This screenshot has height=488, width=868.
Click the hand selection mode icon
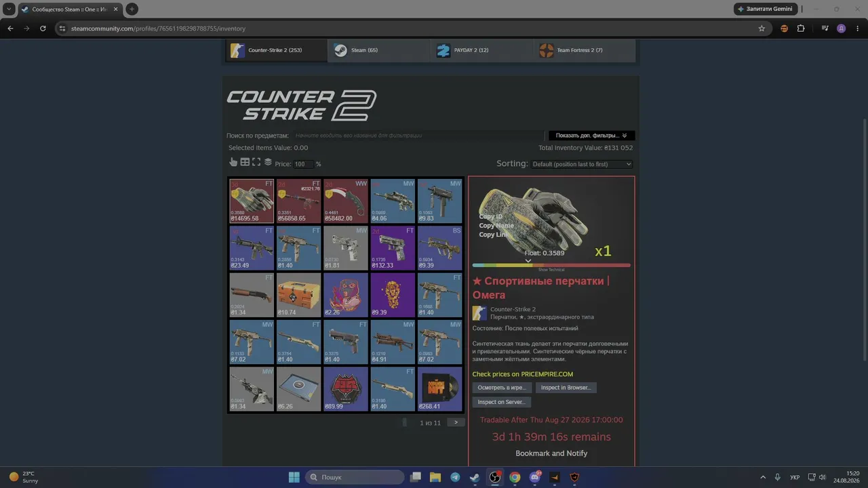click(233, 162)
